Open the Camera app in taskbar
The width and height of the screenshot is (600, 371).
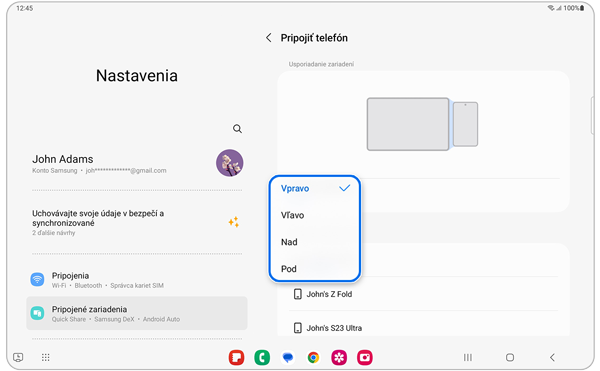click(365, 358)
